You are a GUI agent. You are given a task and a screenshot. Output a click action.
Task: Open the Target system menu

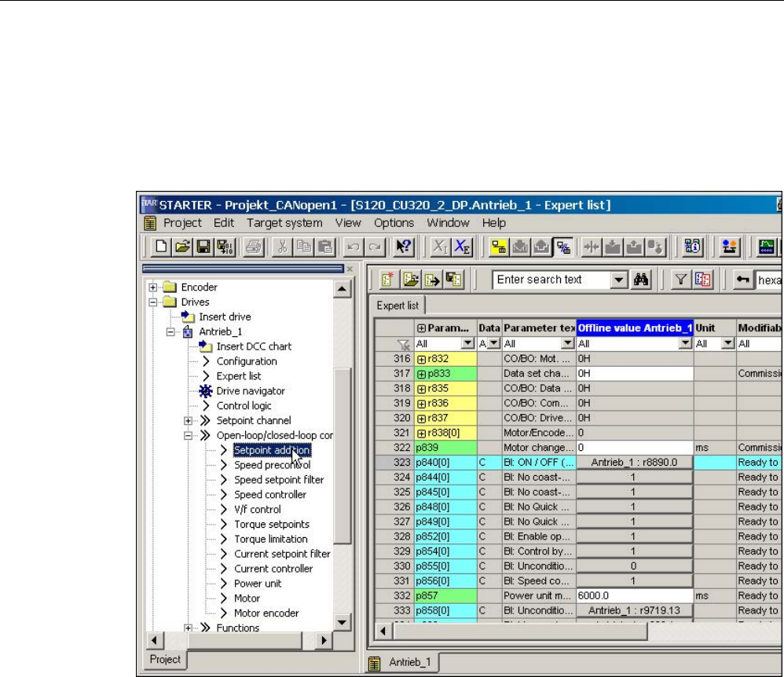(284, 223)
